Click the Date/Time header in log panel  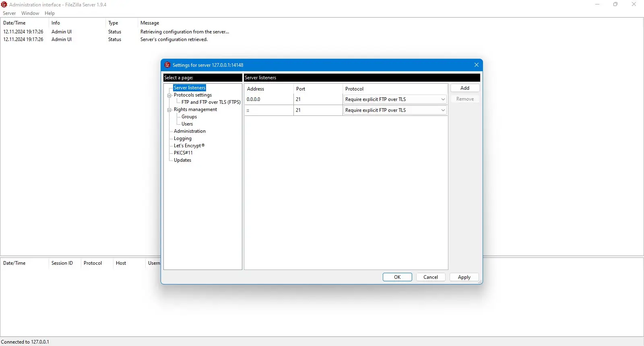(x=24, y=23)
